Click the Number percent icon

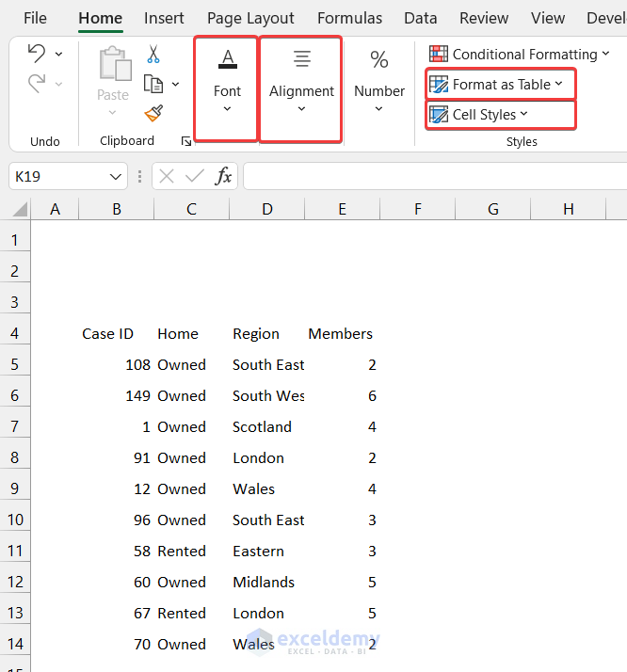(379, 59)
